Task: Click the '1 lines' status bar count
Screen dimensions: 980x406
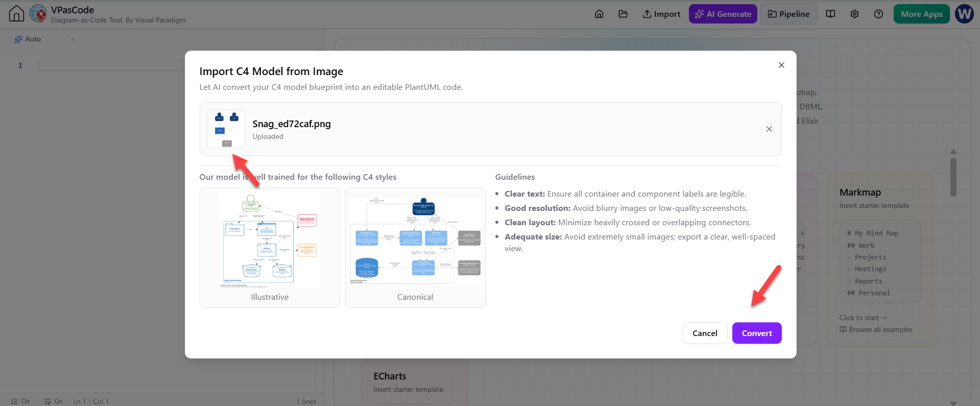Action: coord(306,401)
